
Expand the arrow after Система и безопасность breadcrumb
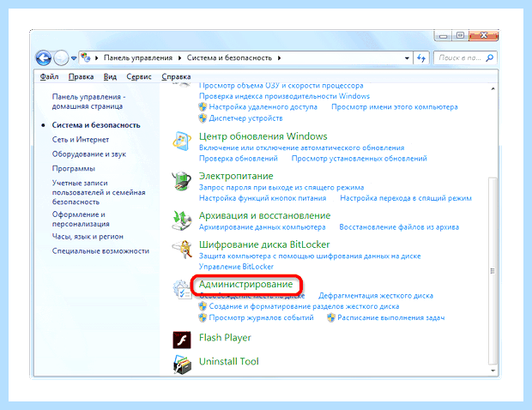(x=279, y=58)
